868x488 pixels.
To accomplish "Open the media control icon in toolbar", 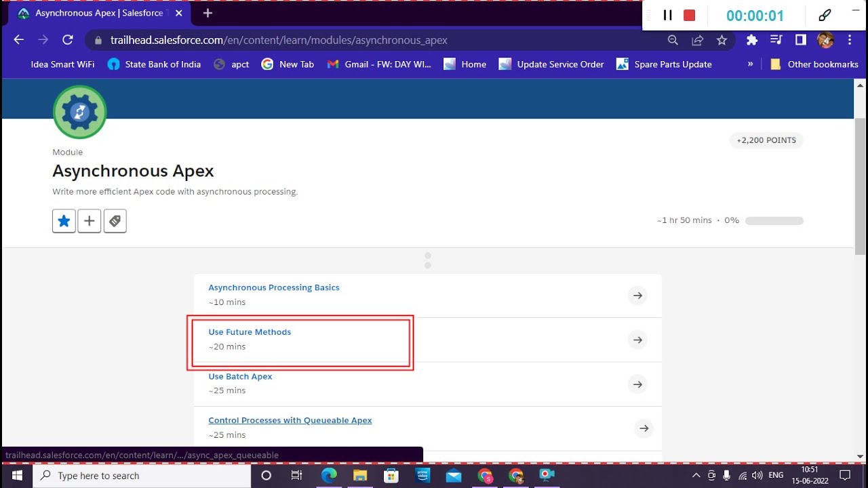I will coord(776,40).
